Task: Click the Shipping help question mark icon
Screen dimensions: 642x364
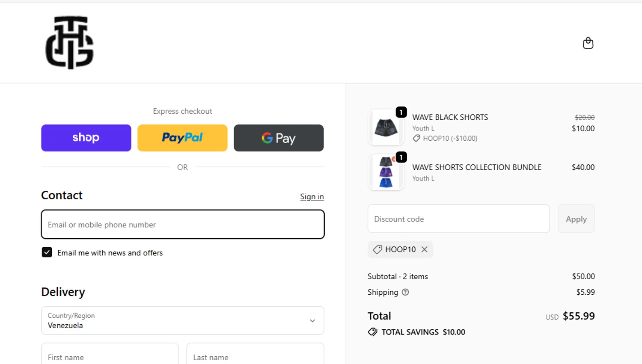Action: [405, 292]
